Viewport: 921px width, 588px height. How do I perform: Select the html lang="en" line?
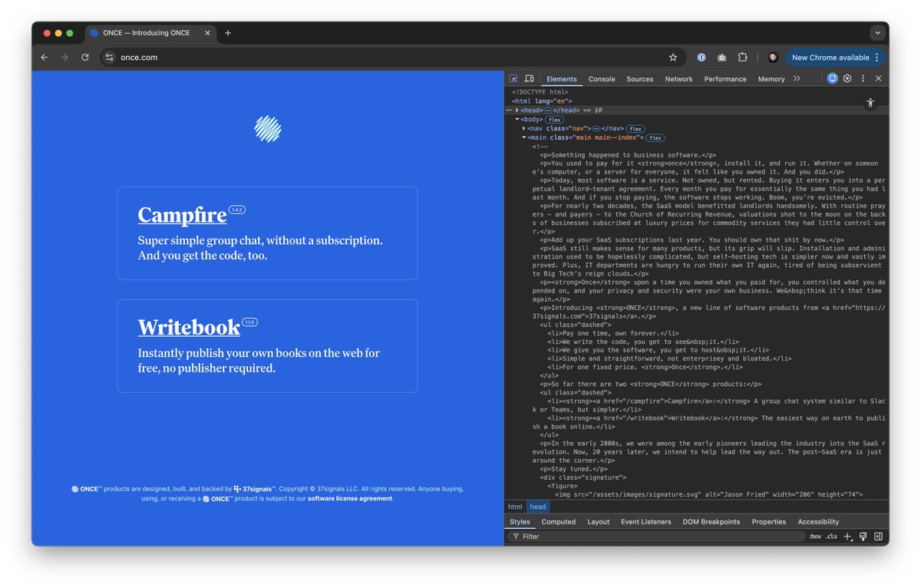coord(542,101)
